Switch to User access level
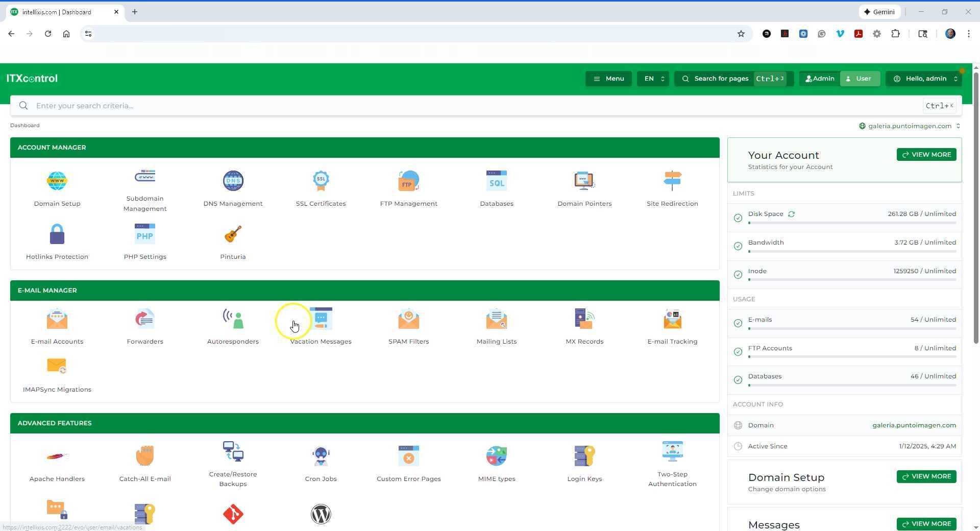 coord(860,79)
